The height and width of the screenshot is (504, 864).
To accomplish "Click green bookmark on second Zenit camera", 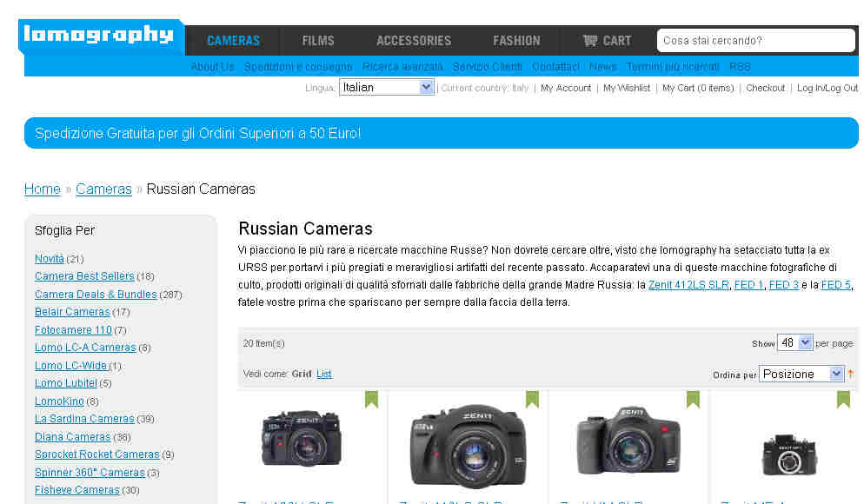I will [532, 400].
